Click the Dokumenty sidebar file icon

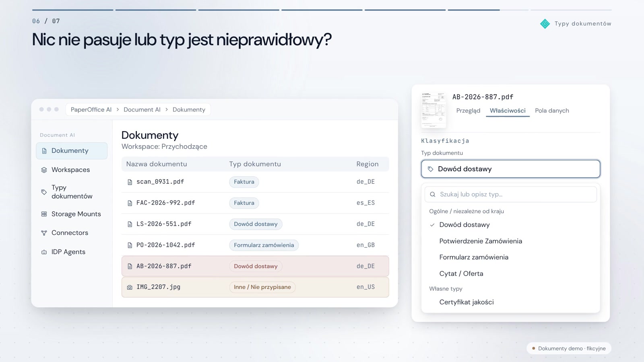coord(44,151)
